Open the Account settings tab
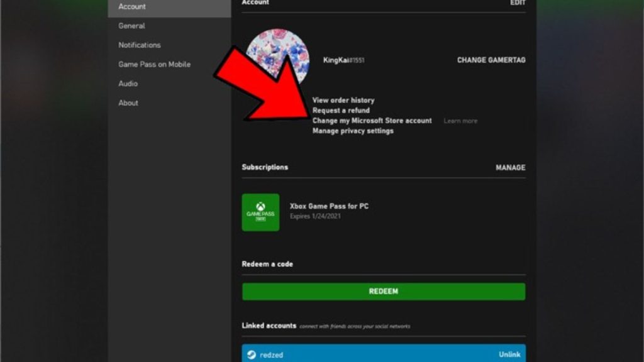This screenshot has width=644, height=362. [x=169, y=7]
